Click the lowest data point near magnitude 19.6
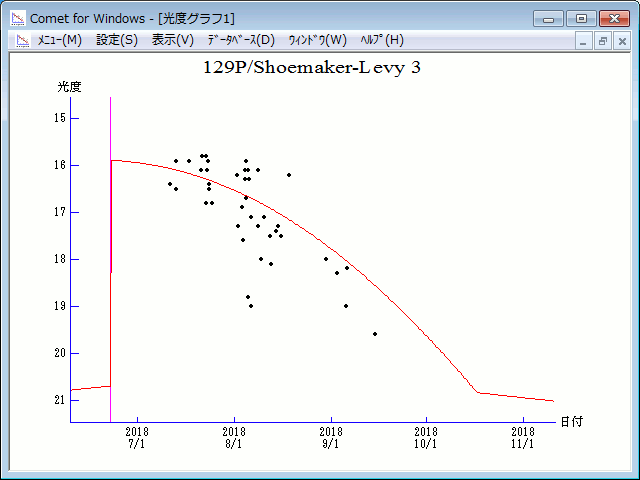Viewport: 640px width, 480px height. pyautogui.click(x=375, y=334)
